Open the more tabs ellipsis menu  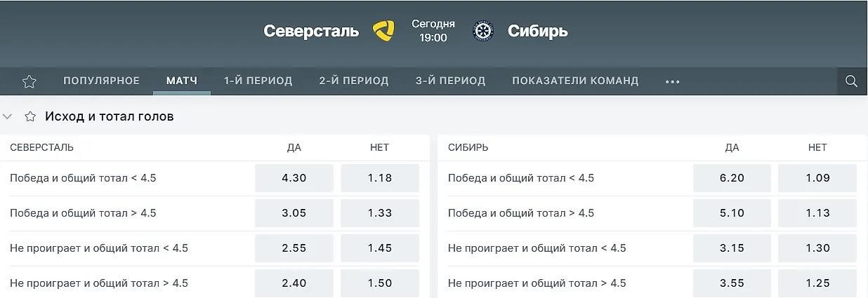pyautogui.click(x=673, y=81)
